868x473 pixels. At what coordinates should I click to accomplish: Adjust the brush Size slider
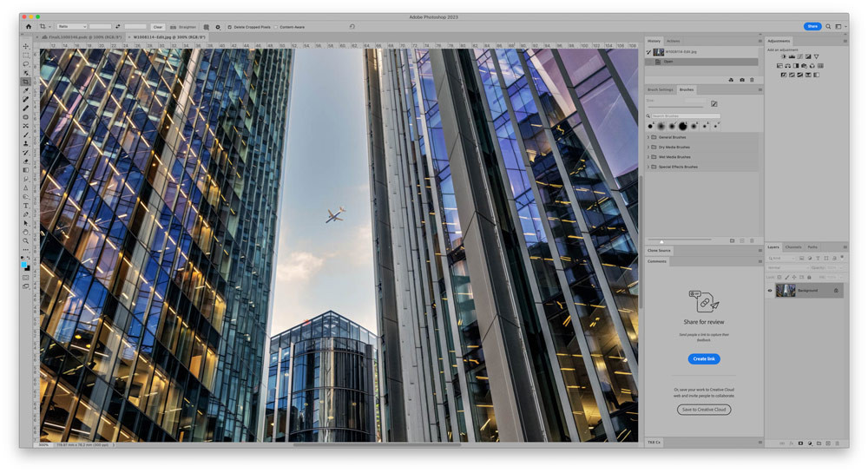pos(676,106)
